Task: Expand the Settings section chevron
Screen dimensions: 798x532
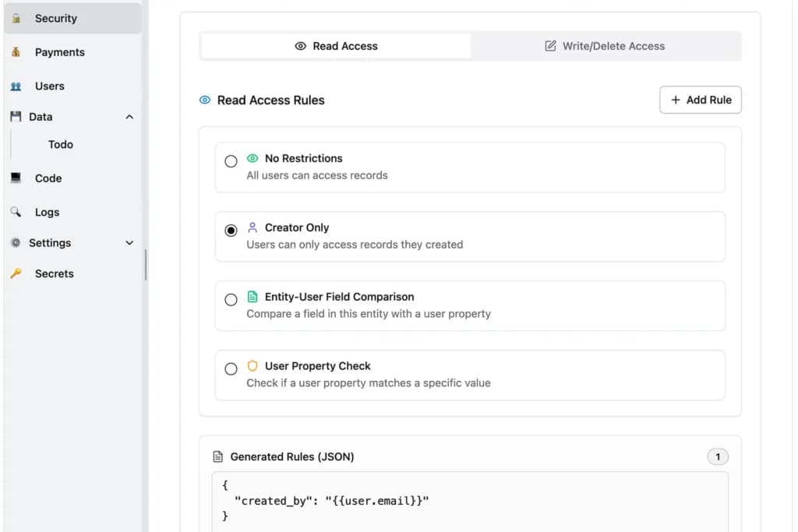Action: pos(129,242)
